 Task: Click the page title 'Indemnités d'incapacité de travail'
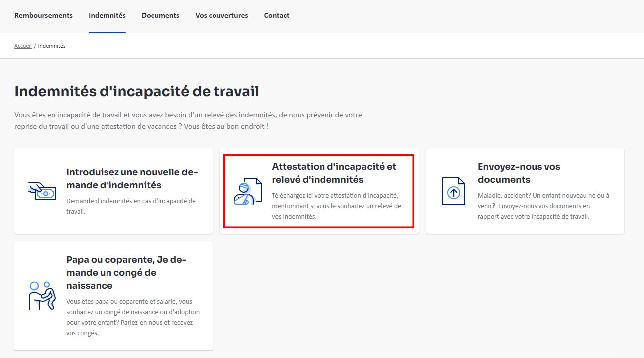[x=137, y=91]
